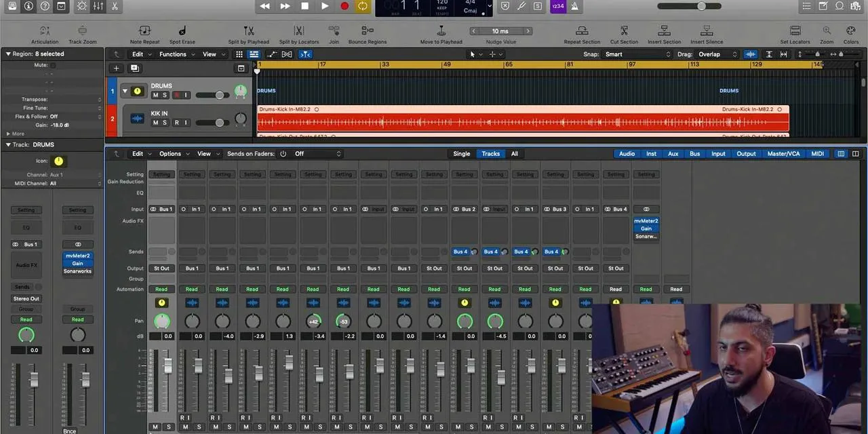Toggle the Smart Controls icon
868x434 pixels.
[81, 6]
